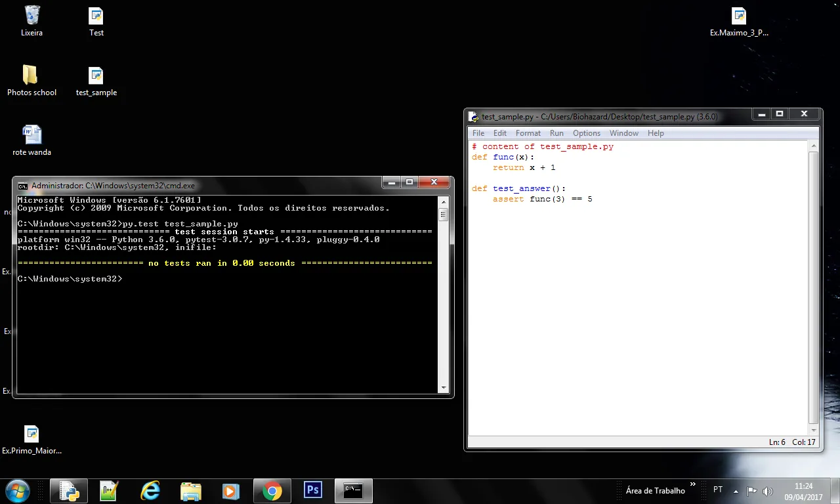Image resolution: width=840 pixels, height=504 pixels.
Task: Open the PT language selector
Action: 718,490
